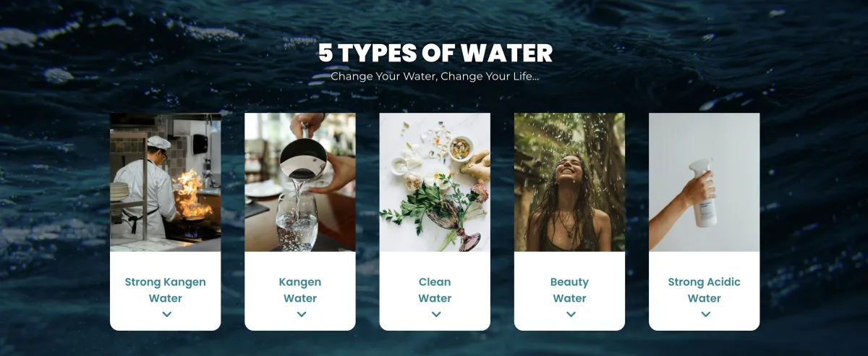Click the Change Your Water, Change Your Life tagline
868x356 pixels.
(435, 76)
